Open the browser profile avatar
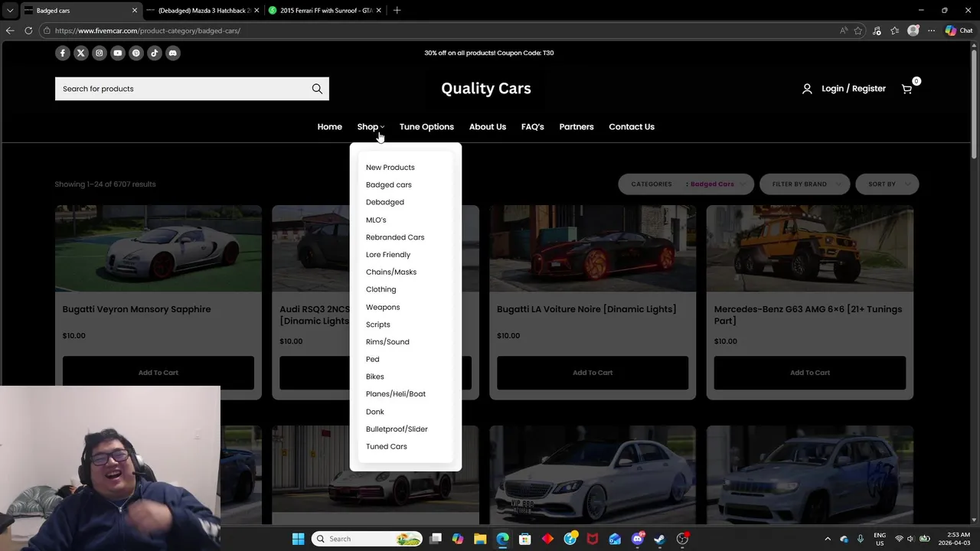The width and height of the screenshot is (980, 551). pyautogui.click(x=913, y=31)
